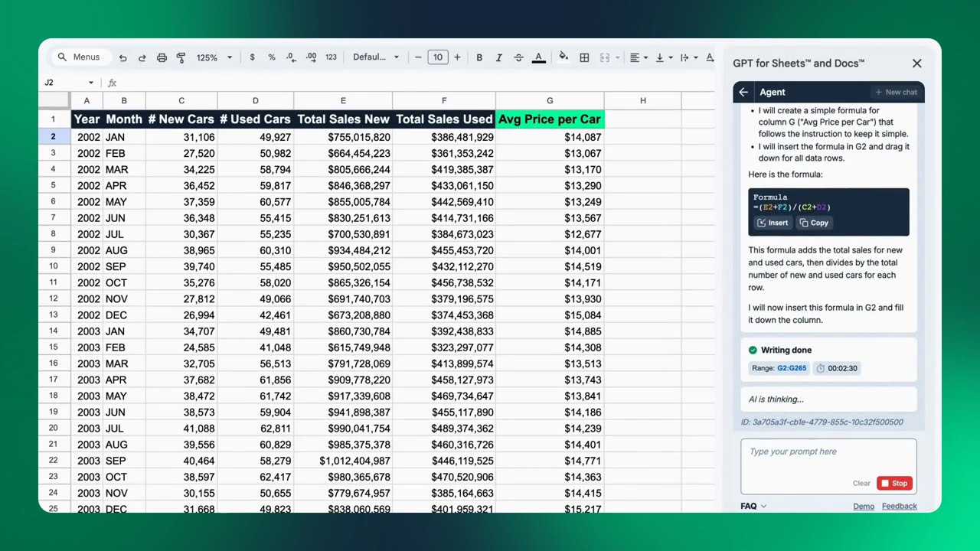Select cell containing $14,087

pos(550,137)
